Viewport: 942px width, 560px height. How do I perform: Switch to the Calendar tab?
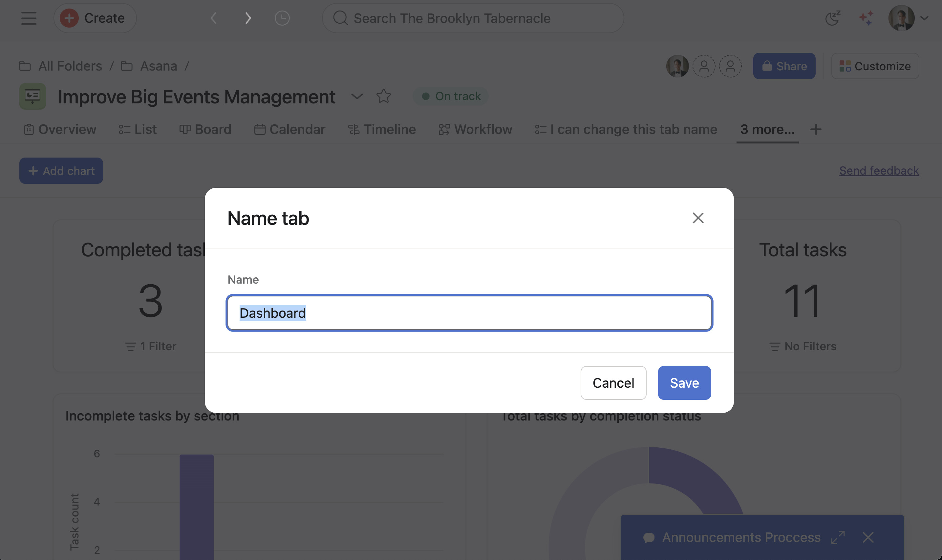click(x=290, y=129)
